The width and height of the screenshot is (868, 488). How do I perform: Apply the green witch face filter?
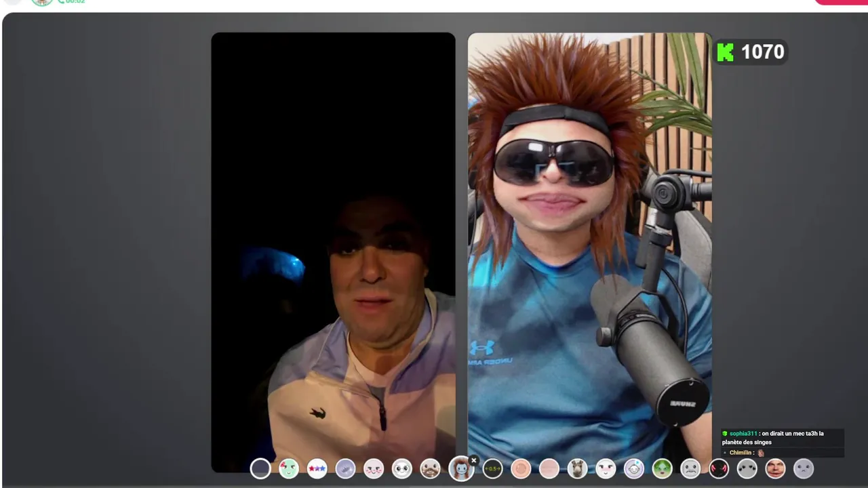pyautogui.click(x=663, y=468)
